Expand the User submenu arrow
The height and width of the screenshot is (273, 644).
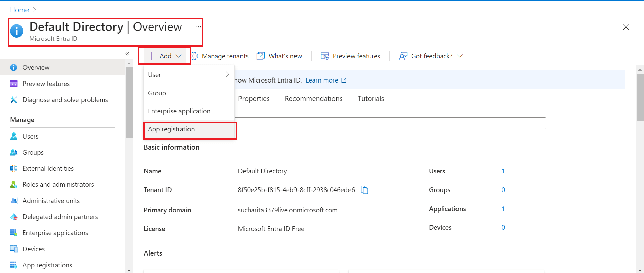(227, 74)
